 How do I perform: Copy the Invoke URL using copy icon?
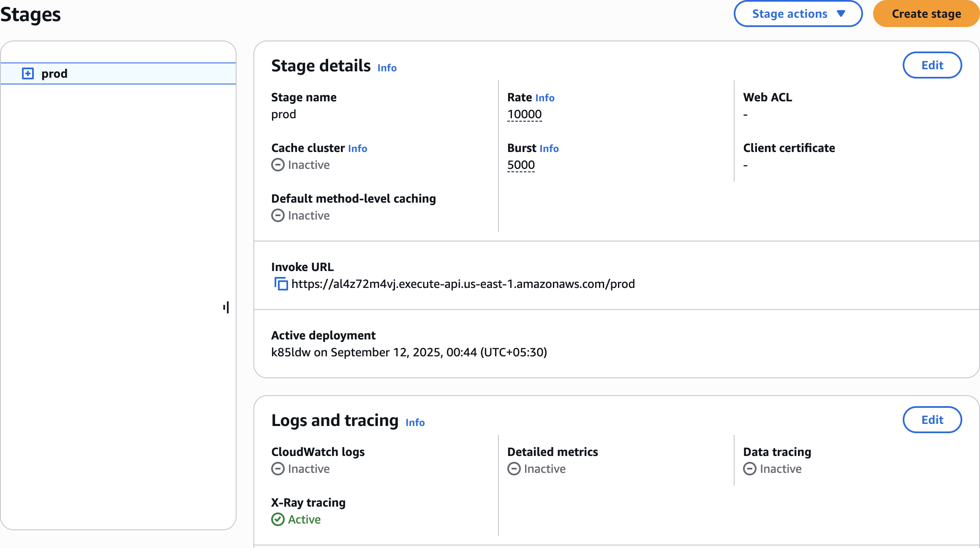(x=281, y=284)
